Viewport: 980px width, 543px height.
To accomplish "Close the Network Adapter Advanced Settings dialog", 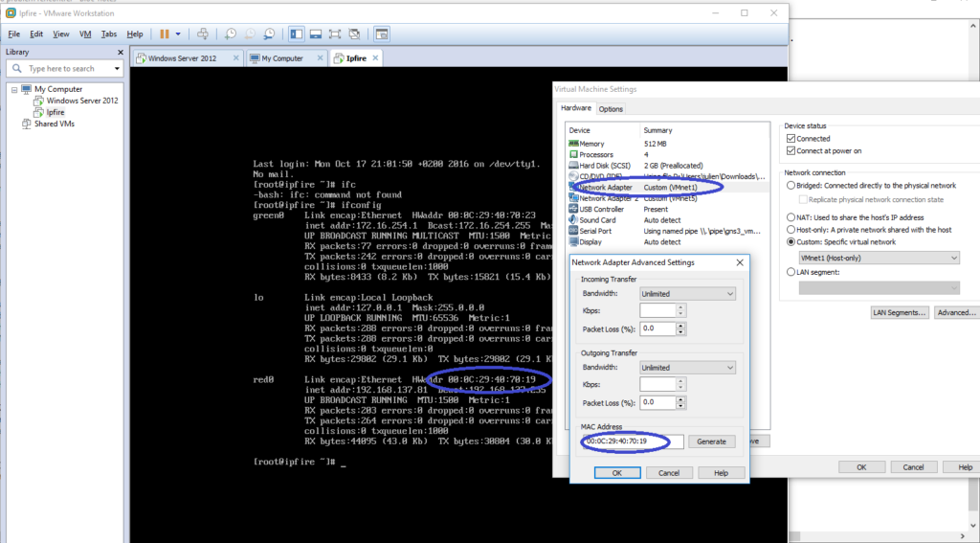I will (740, 262).
